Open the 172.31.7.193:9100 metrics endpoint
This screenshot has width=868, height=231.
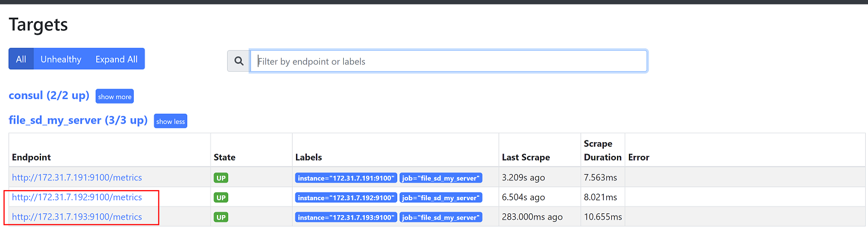(77, 217)
